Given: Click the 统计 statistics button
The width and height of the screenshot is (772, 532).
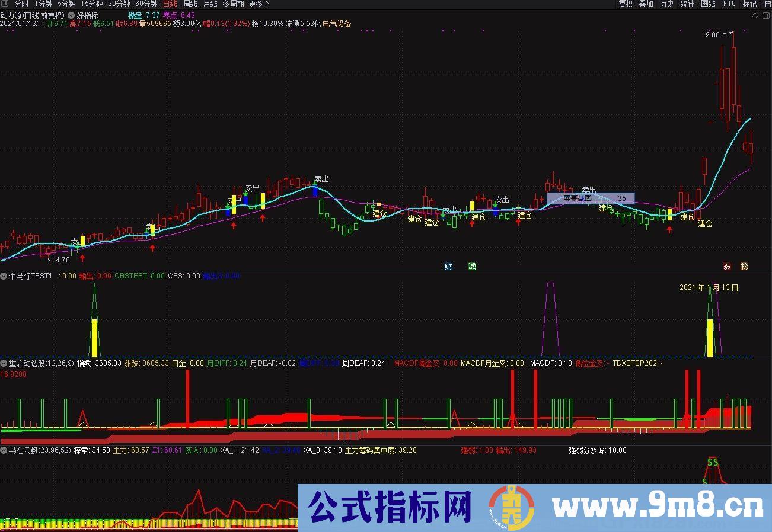Looking at the screenshot, I should click(687, 4).
